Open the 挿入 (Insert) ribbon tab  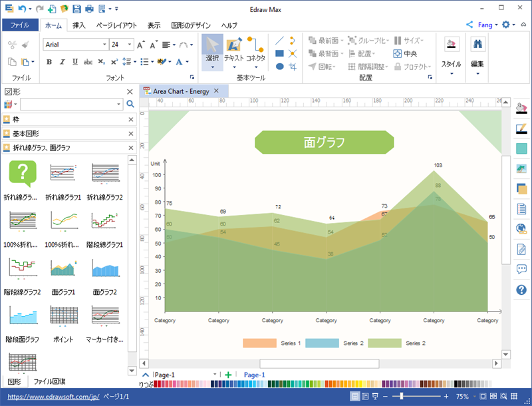coord(78,25)
